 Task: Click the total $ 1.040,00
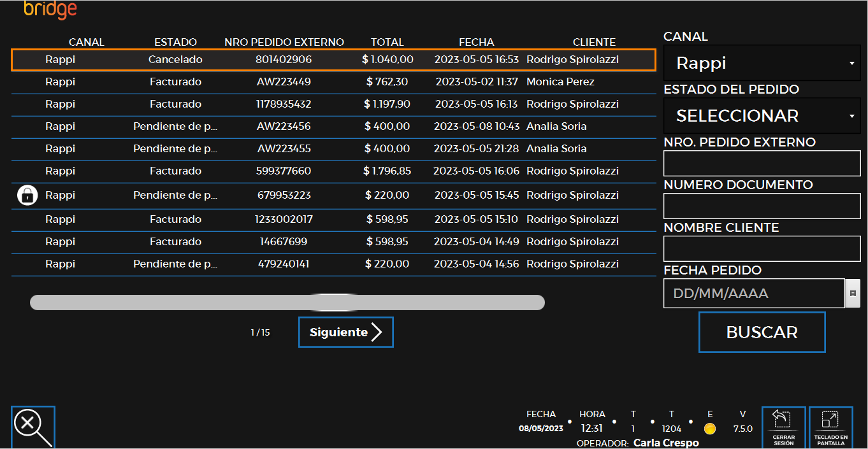387,59
